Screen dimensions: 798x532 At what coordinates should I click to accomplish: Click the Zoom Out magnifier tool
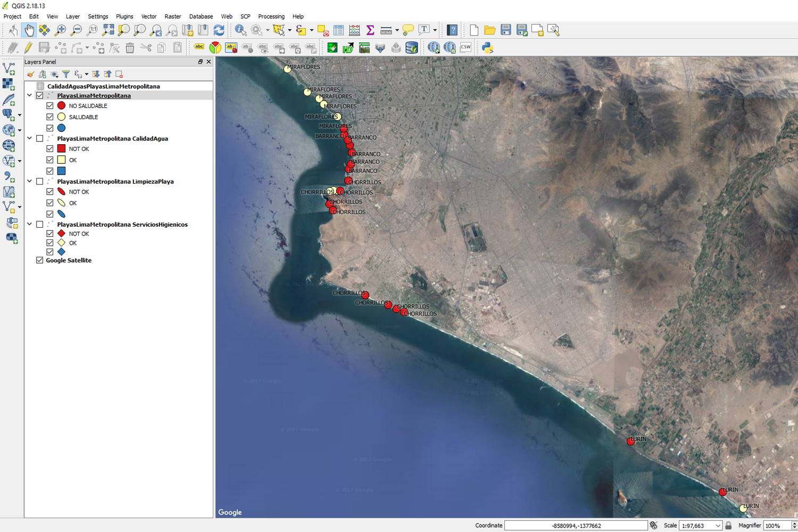[76, 30]
